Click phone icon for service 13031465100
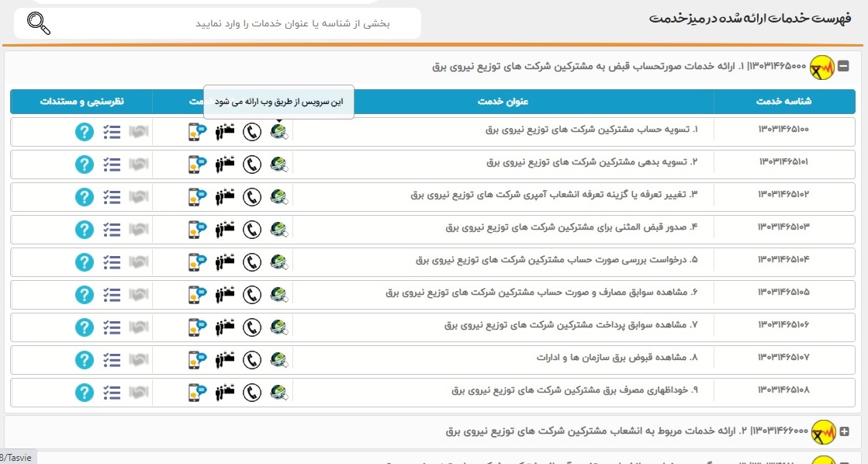 pos(252,132)
